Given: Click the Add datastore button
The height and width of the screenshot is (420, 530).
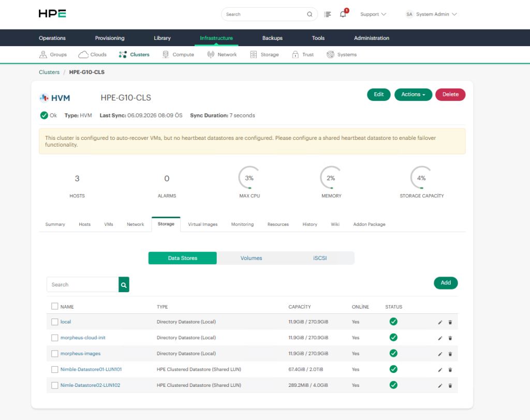Looking at the screenshot, I should click(446, 283).
